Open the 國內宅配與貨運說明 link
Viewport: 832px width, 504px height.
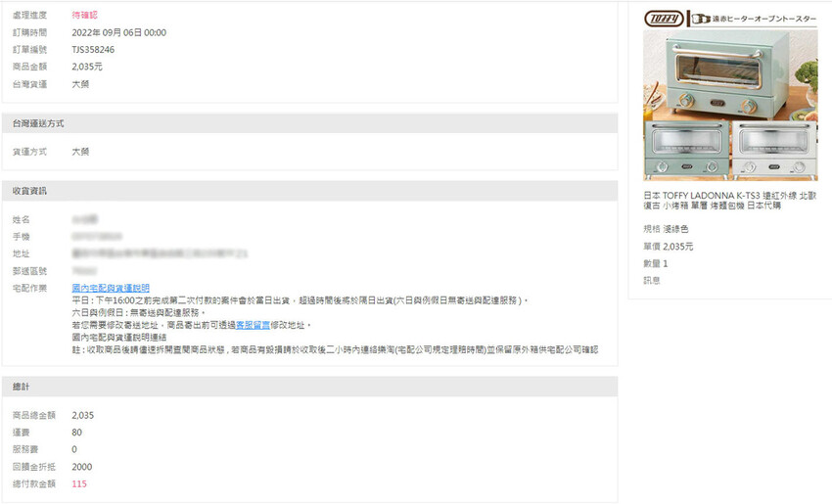[x=111, y=288]
